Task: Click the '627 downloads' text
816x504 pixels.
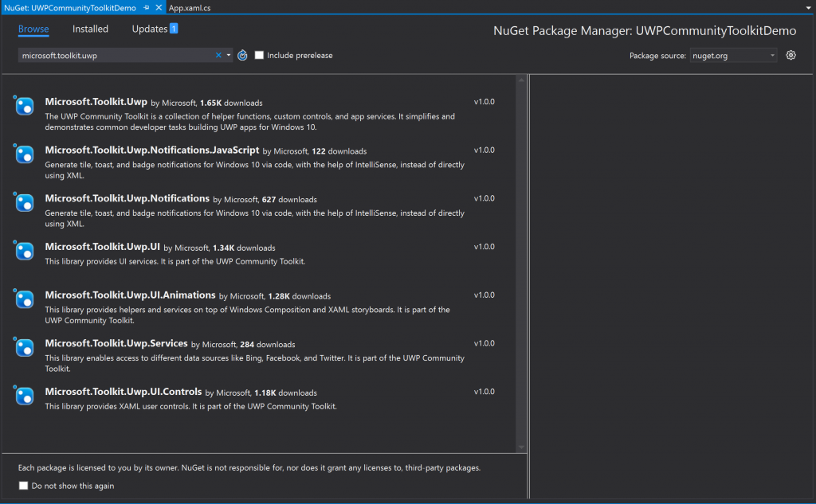Action: [x=289, y=200]
